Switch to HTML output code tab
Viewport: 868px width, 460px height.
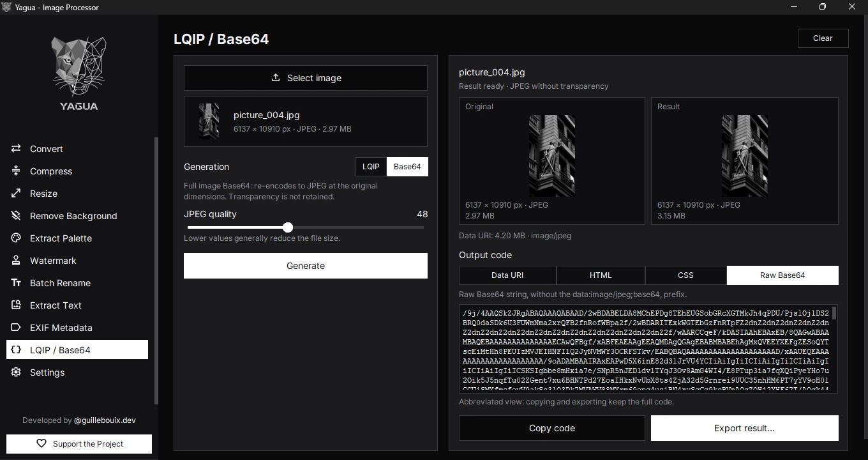coord(601,275)
